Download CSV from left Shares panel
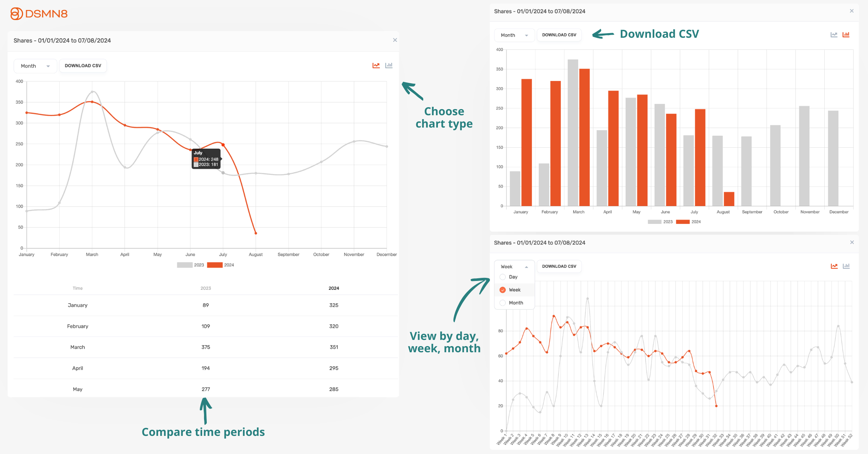Viewport: 868px width, 454px height. click(83, 66)
